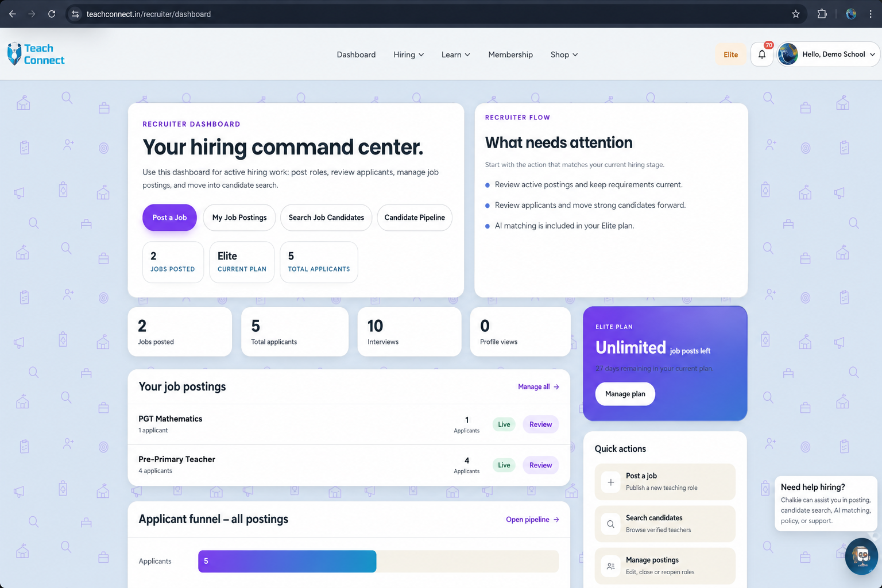Expand the Shop menu

tap(564, 55)
